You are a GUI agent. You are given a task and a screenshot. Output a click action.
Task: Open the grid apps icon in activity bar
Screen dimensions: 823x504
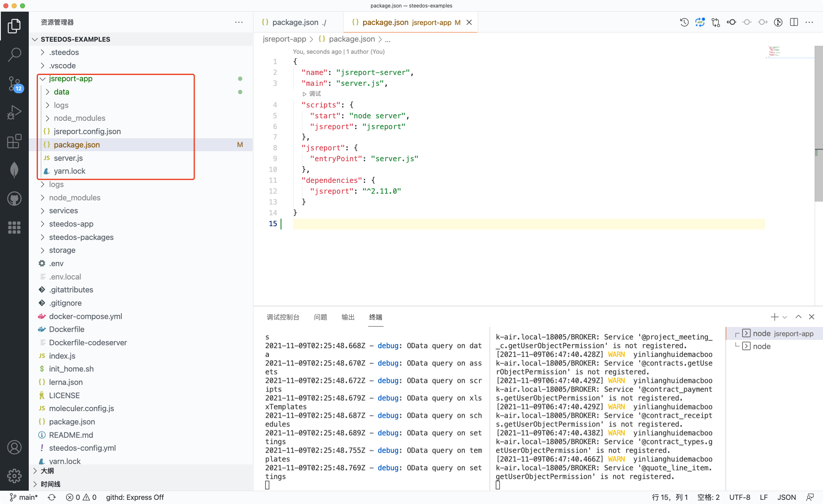[14, 227]
